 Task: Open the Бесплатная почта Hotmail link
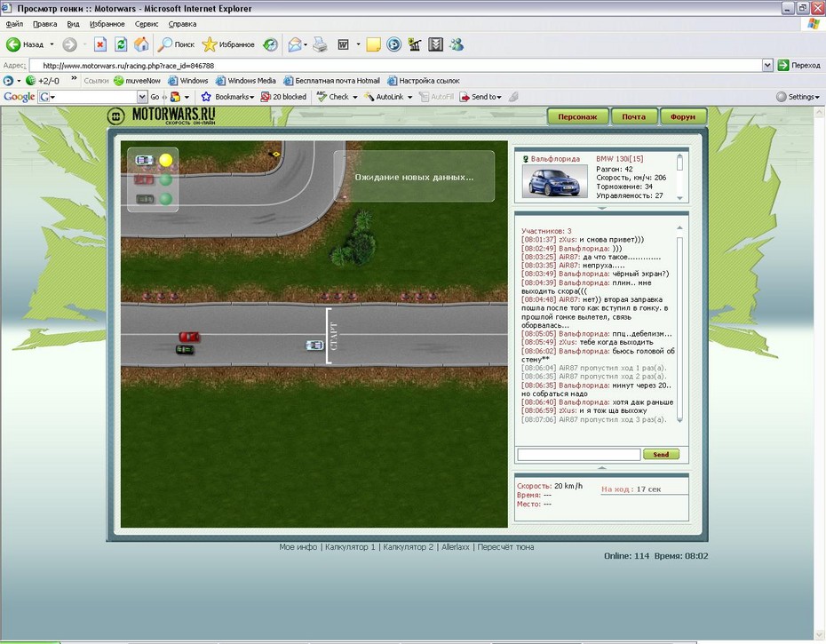pyautogui.click(x=332, y=81)
